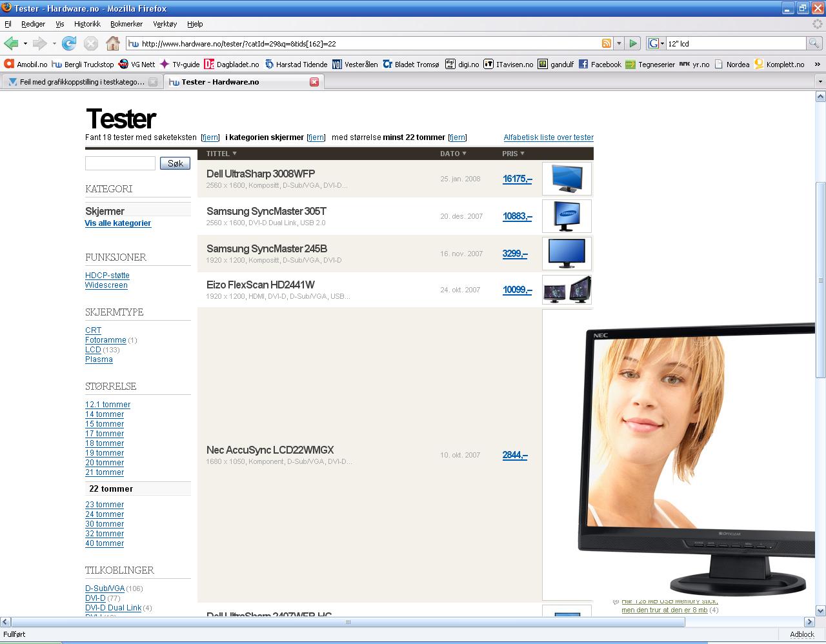Open the Google search engine selector
Screen dimensions: 826x644
656,43
